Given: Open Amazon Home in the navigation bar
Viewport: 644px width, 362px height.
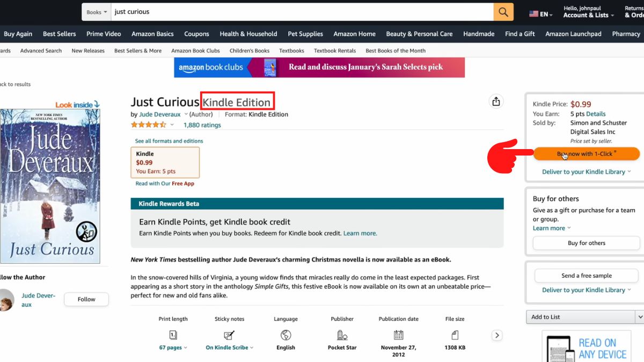Looking at the screenshot, I should click(x=355, y=34).
